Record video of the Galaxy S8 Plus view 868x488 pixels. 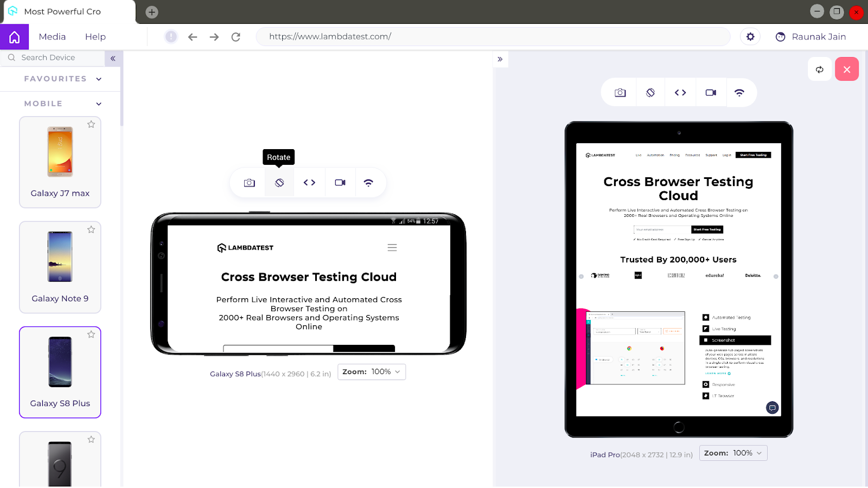(340, 183)
